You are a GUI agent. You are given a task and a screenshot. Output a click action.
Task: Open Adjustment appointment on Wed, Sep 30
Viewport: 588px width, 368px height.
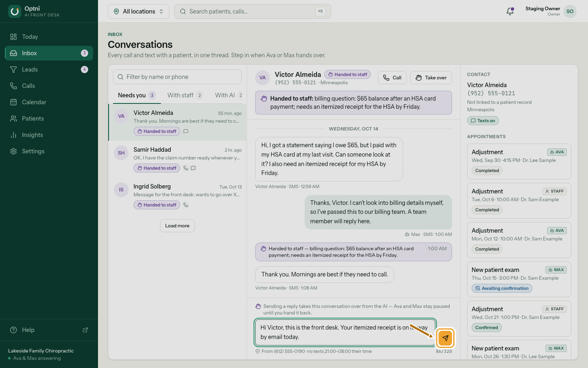click(519, 162)
